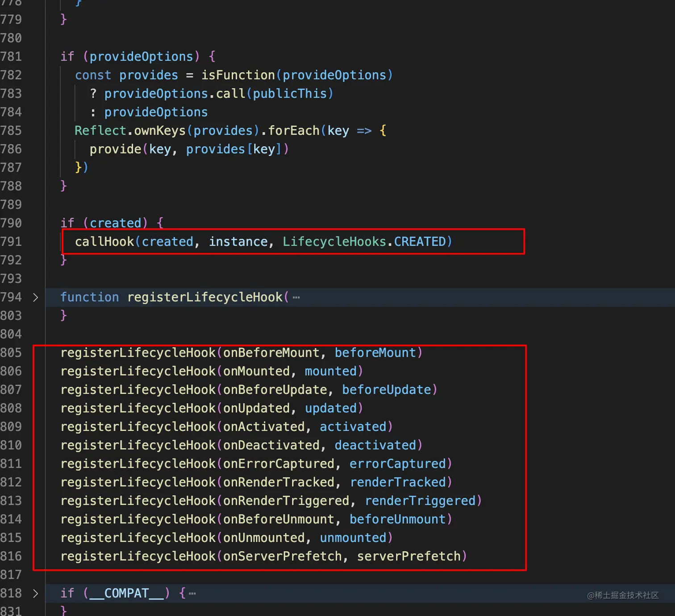Click line number 781 in gutter
This screenshot has height=616, width=675.
11,56
